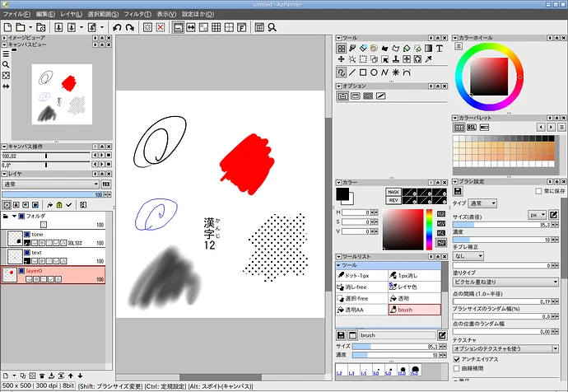The height and width of the screenshot is (392, 568).
Task: Open the px size unit dropdown
Action: tap(537, 215)
